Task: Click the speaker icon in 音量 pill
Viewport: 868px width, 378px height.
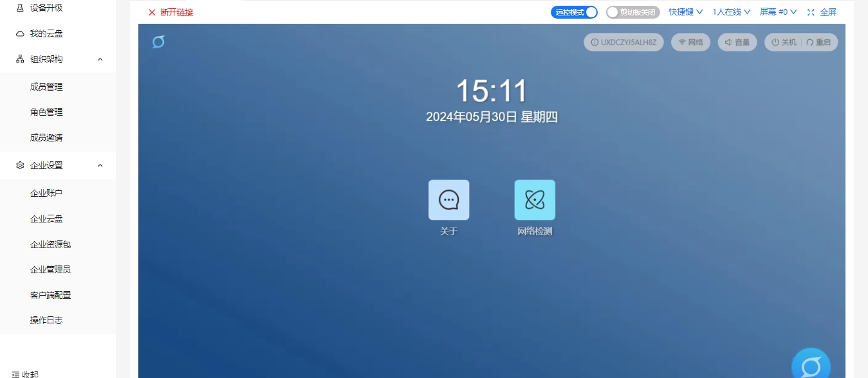Action: tap(728, 42)
